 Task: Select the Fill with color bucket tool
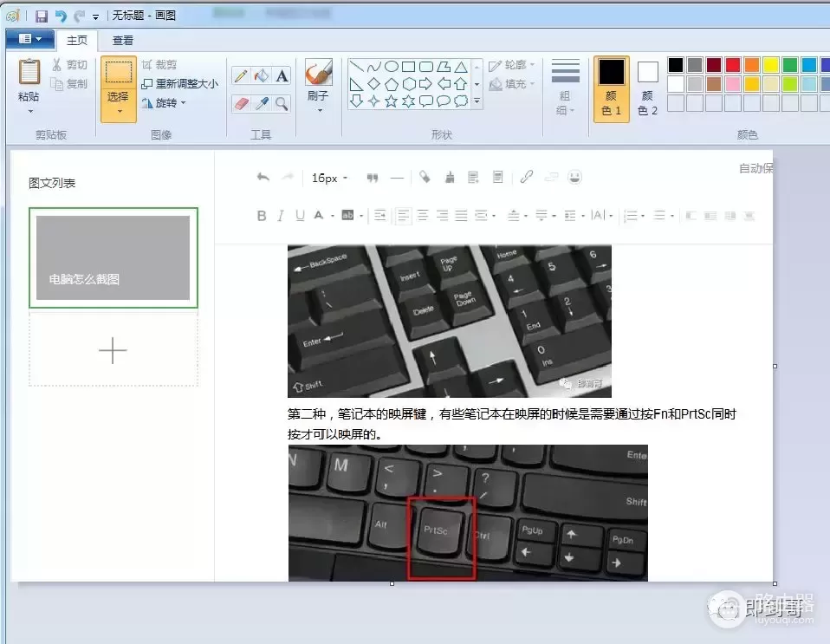click(x=262, y=76)
